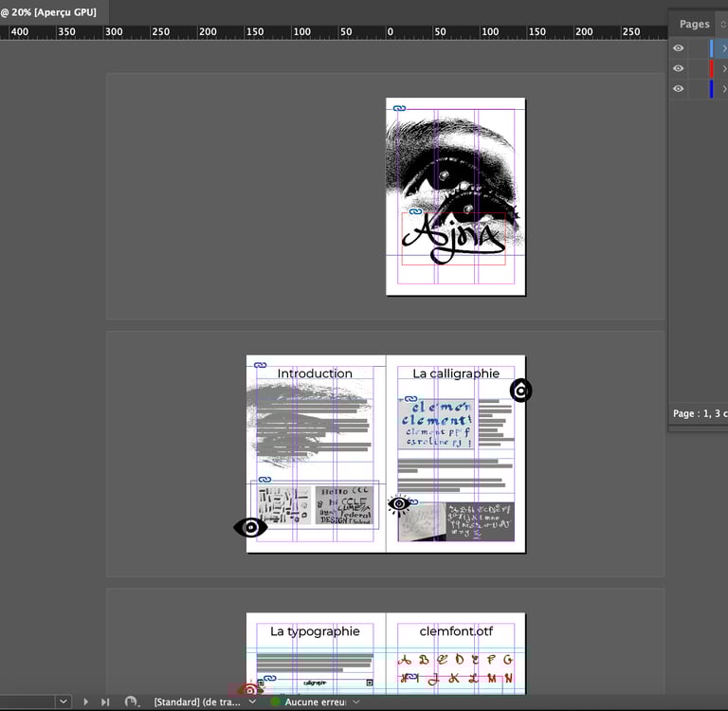Viewport: 728px width, 711px height.
Task: Click the small 'calligraphie' text on the typographie page
Action: [315, 683]
